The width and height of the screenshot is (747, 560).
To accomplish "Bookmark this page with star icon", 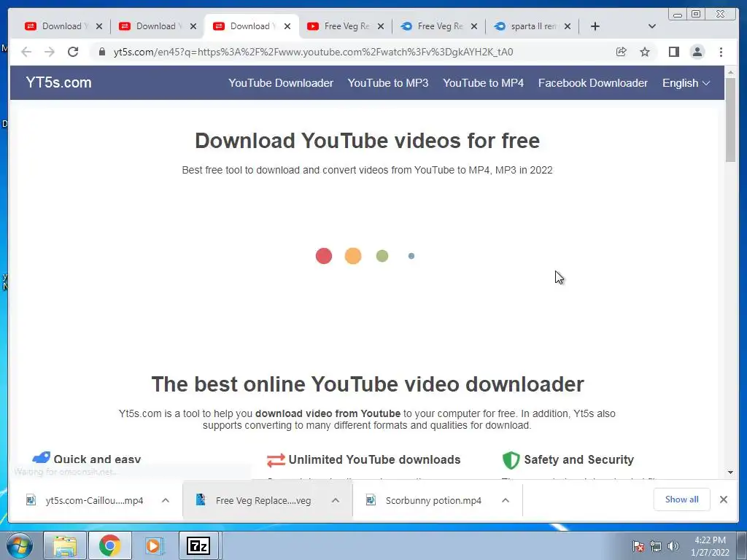I will click(x=645, y=52).
